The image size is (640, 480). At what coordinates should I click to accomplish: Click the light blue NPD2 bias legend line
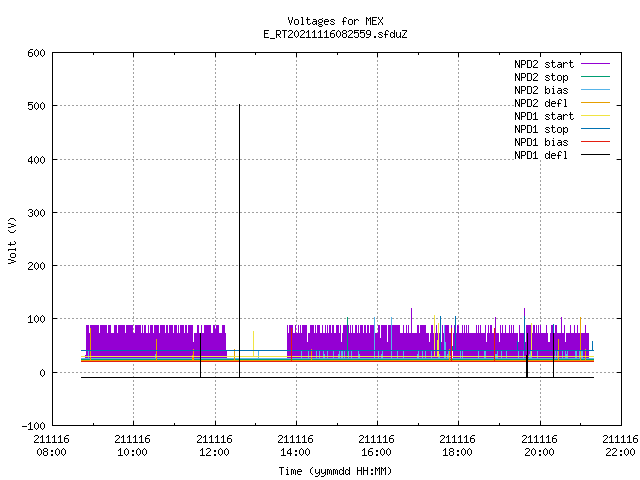point(596,90)
